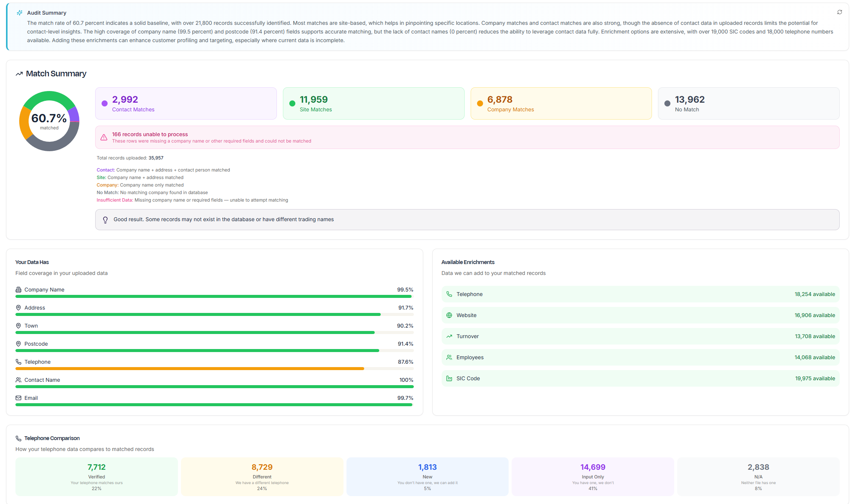Select the No Match card
This screenshot has height=504, width=854.
click(748, 103)
